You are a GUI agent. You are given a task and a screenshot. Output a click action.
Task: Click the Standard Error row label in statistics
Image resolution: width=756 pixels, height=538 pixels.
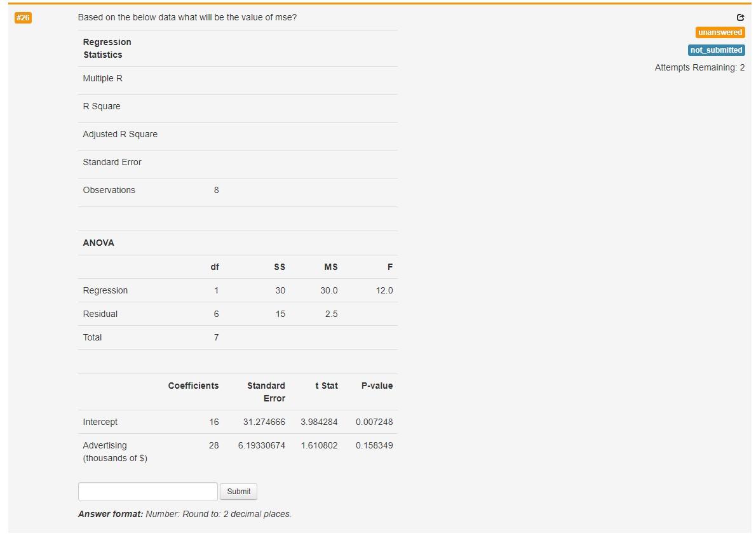(112, 162)
